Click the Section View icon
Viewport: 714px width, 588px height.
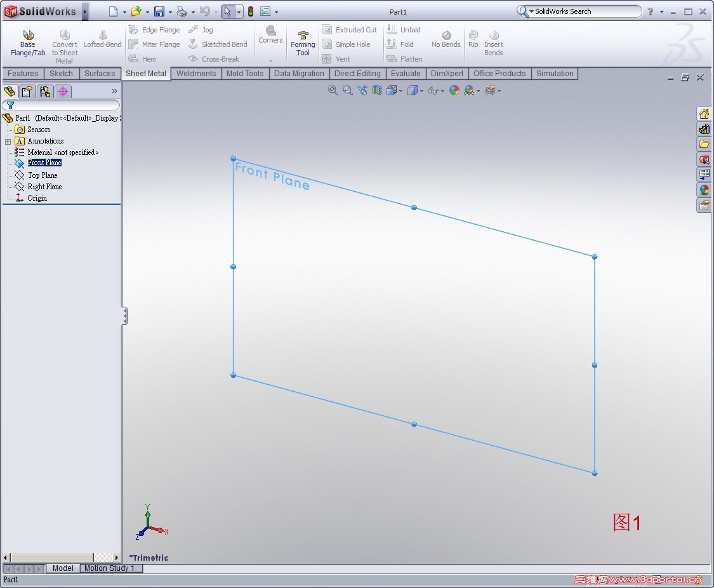(376, 90)
